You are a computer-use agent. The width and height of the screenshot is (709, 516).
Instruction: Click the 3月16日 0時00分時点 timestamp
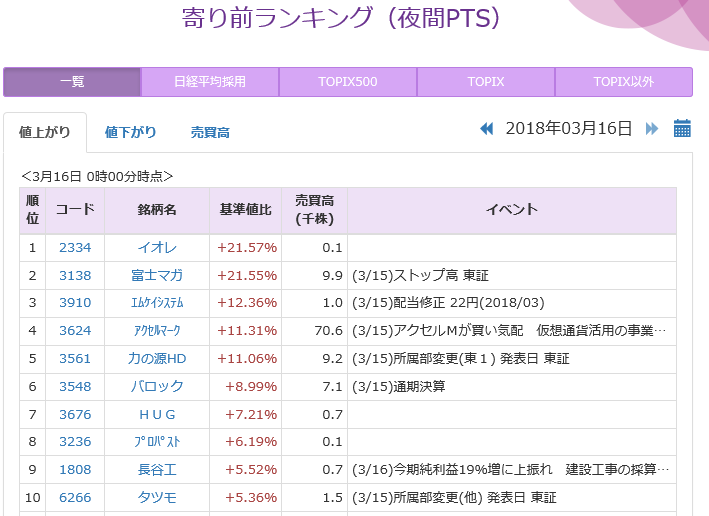pyautogui.click(x=97, y=176)
